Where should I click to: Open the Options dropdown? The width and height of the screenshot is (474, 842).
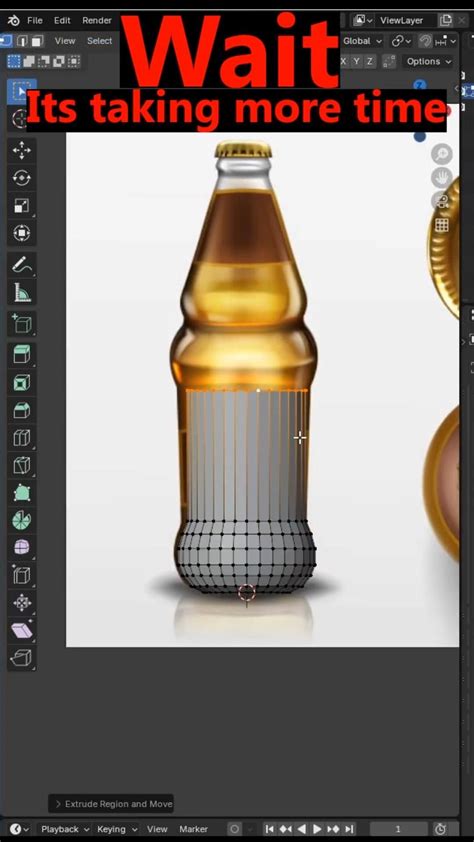[x=429, y=61]
